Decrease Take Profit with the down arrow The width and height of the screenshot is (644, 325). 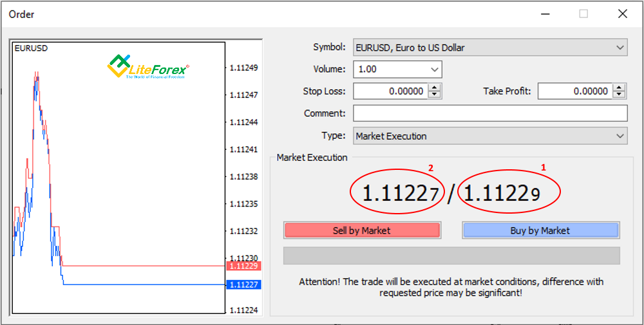tap(619, 95)
